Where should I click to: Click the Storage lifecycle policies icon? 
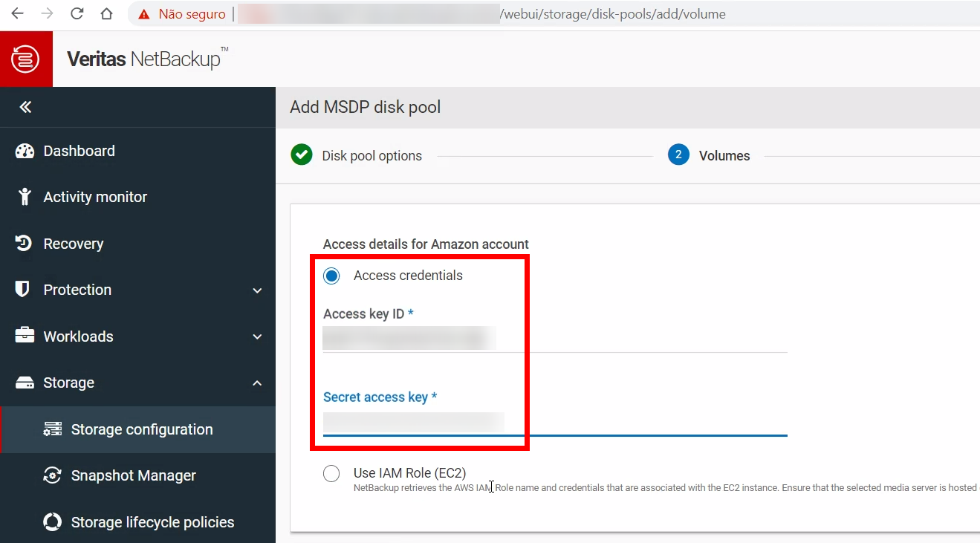(52, 522)
